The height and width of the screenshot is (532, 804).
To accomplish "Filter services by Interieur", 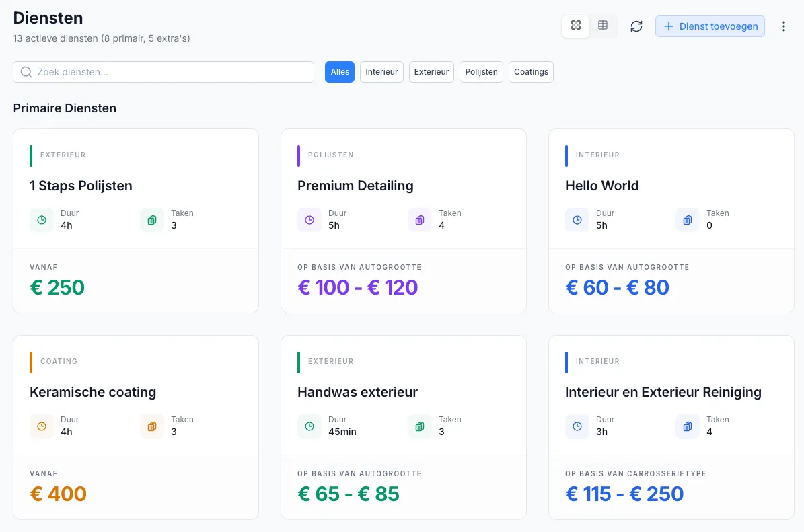I will coord(381,72).
